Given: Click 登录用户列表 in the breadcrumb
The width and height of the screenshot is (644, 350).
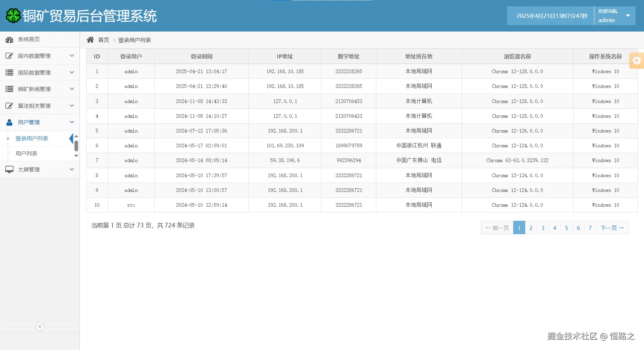Looking at the screenshot, I should pyautogui.click(x=135, y=40).
